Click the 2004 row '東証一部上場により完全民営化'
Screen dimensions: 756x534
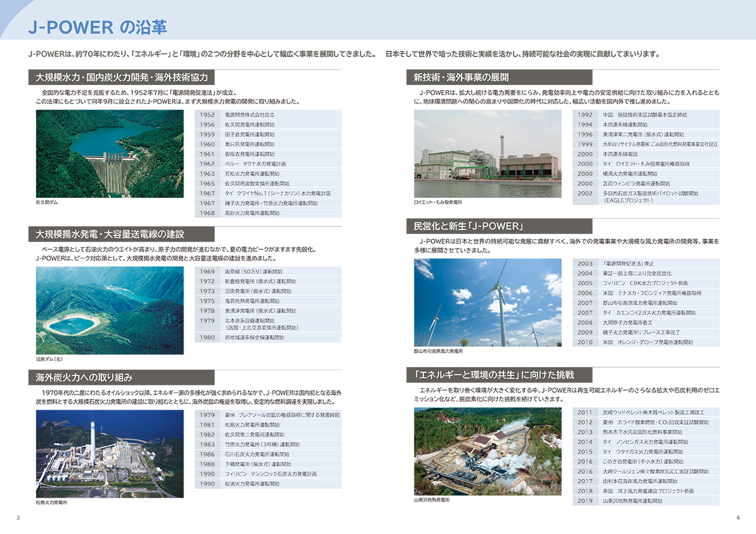(646, 273)
